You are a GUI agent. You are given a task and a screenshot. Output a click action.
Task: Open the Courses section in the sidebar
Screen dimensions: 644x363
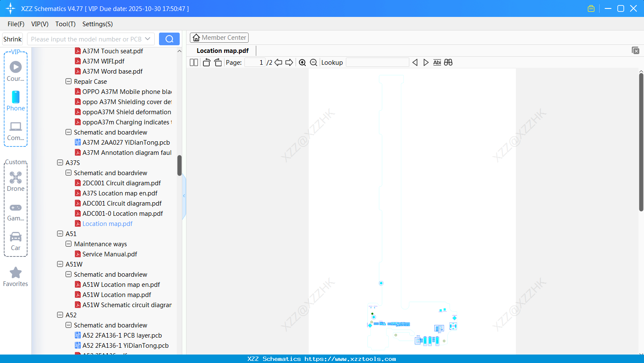16,71
